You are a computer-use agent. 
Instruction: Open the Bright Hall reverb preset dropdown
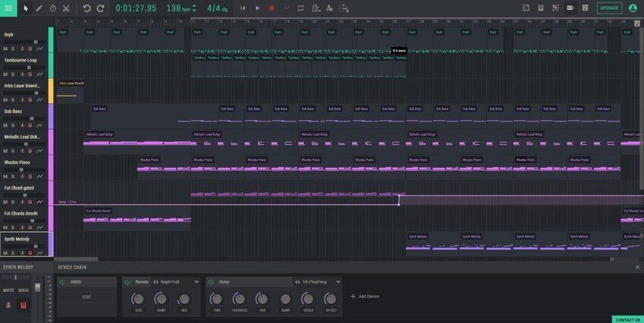[x=196, y=281]
